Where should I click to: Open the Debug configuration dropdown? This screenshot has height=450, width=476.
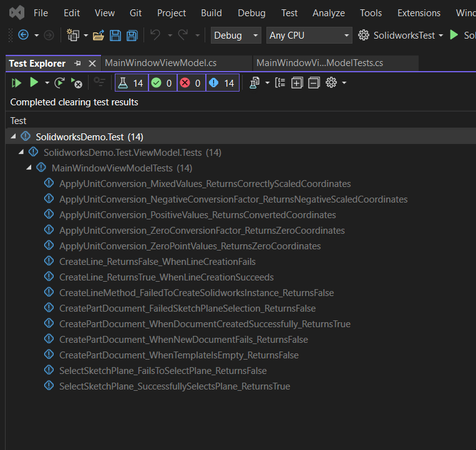tap(236, 35)
